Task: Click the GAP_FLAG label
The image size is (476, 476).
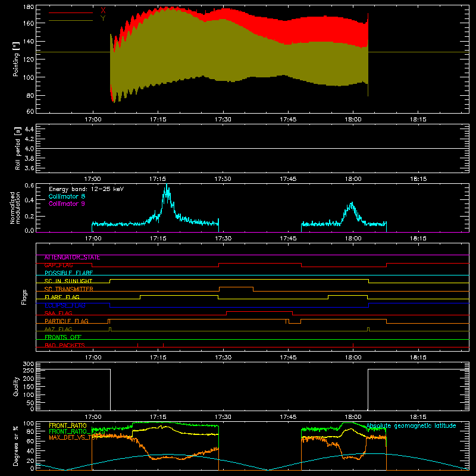Action: 58,265
